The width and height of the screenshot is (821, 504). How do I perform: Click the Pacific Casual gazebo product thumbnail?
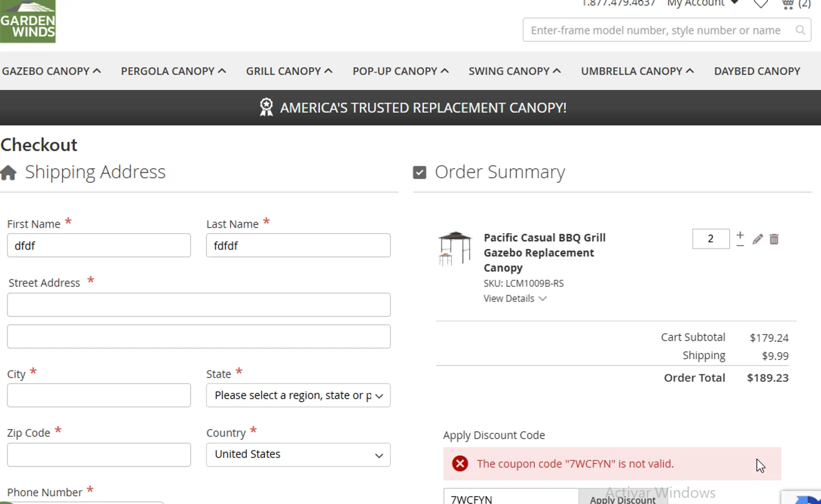pos(455,248)
